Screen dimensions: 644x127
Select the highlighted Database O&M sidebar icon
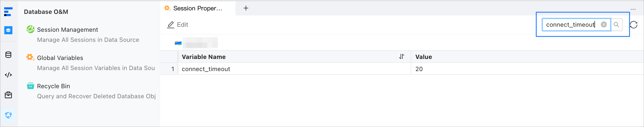8,115
